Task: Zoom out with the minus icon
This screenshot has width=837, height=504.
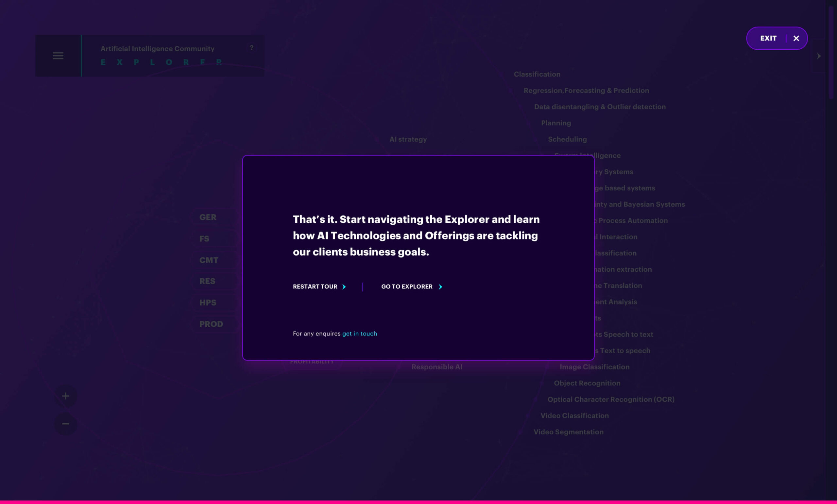Action: (x=66, y=424)
